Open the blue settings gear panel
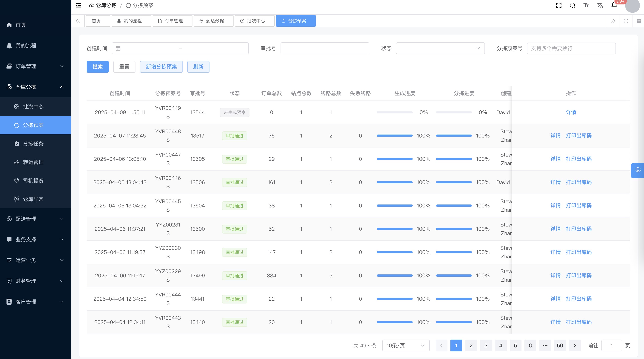Viewport: 644px width, 359px height. click(x=638, y=170)
